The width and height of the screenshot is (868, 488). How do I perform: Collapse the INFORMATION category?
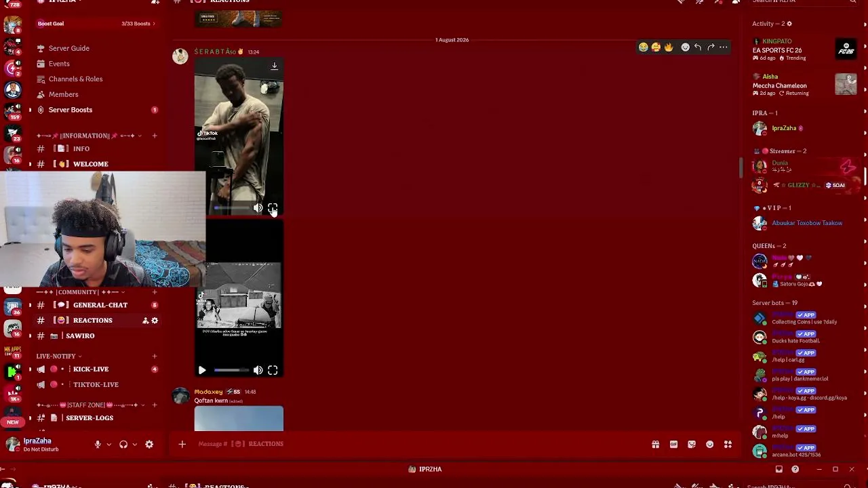point(88,136)
